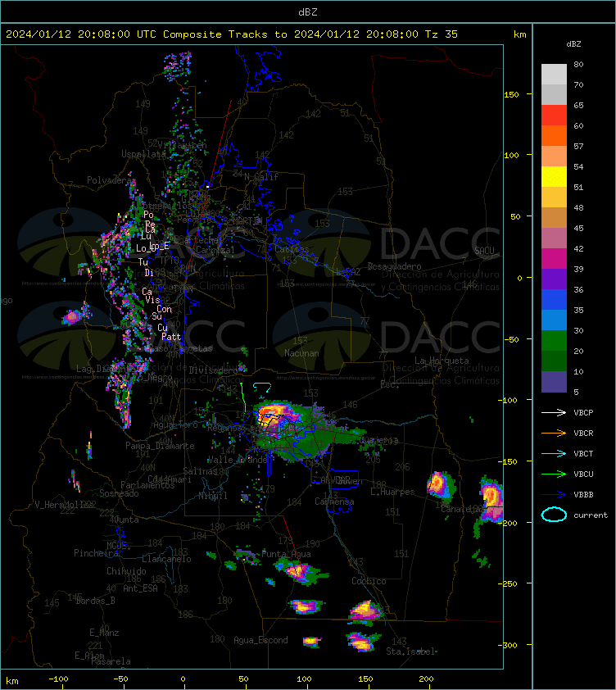This screenshot has height=690, width=616.
Task: Pick the slate-blue bottom swatch in dBZ scale
Action: coord(554,382)
